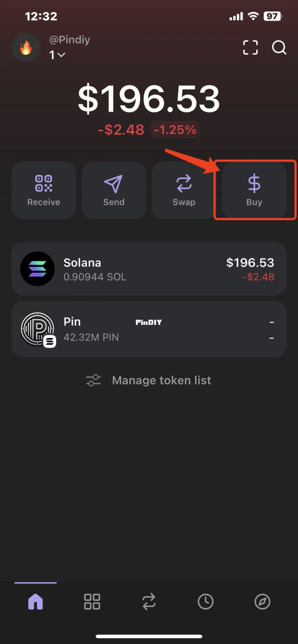Open the swap tab in bottom bar
Screen dimensions: 298x644
point(149,602)
